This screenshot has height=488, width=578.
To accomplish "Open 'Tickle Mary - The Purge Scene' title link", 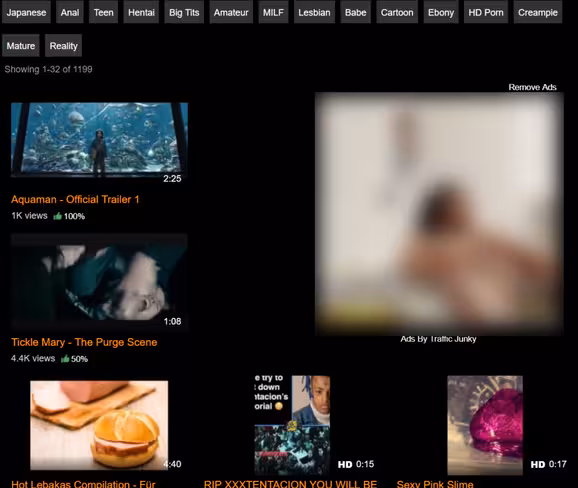I will [84, 342].
